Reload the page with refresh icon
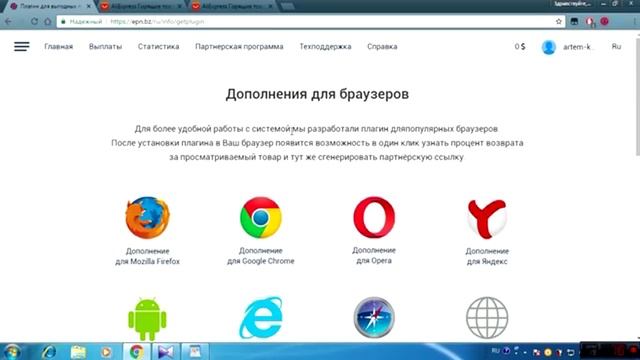This screenshot has width=640, height=360. [x=34, y=21]
